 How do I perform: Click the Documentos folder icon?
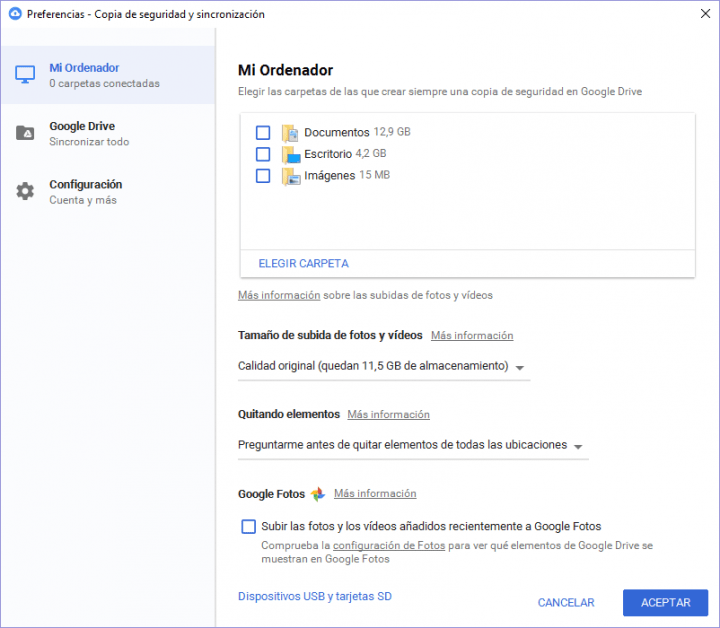(290, 133)
